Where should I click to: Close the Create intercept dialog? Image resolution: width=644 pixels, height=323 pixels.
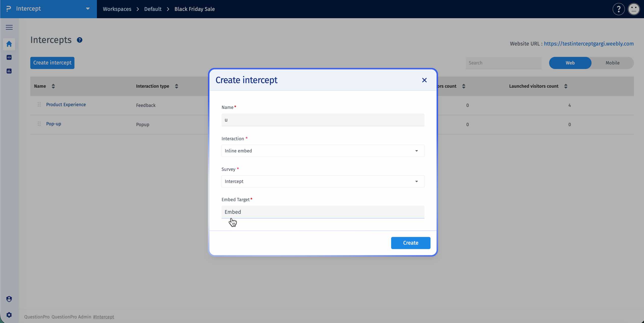424,80
